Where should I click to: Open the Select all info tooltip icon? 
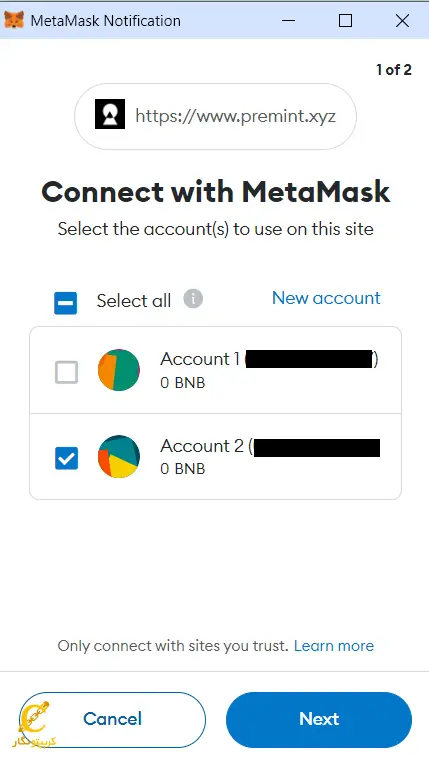pyautogui.click(x=193, y=299)
